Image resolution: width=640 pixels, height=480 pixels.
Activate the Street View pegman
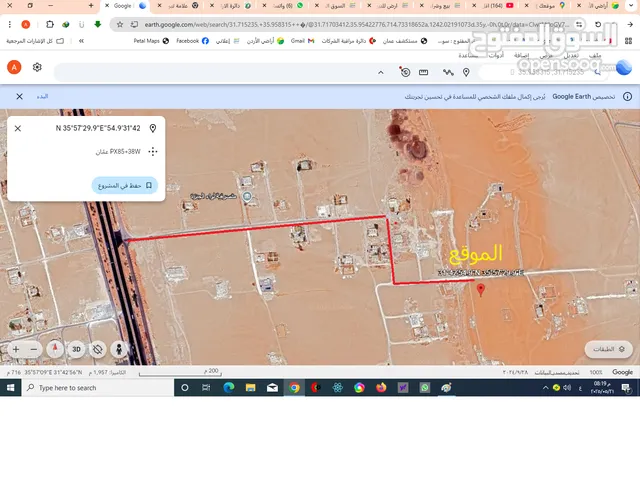[119, 349]
